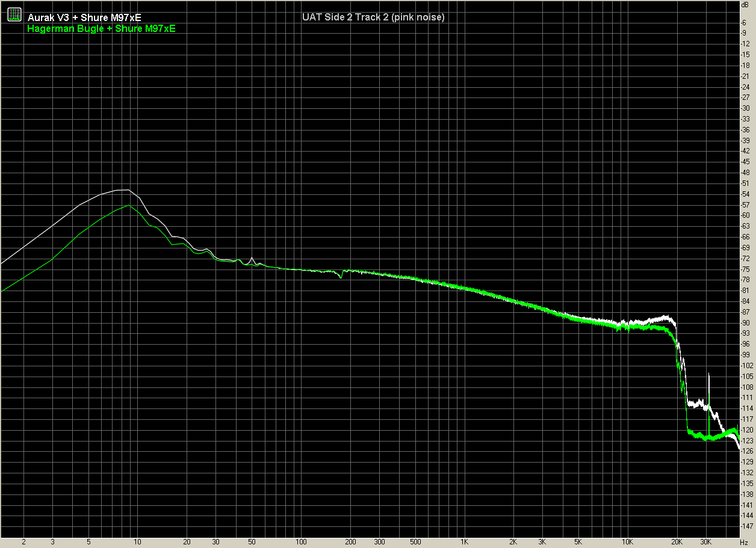Viewport: 756px width, 548px height.
Task: Click the -105 value on dB scale
Action: 747,376
